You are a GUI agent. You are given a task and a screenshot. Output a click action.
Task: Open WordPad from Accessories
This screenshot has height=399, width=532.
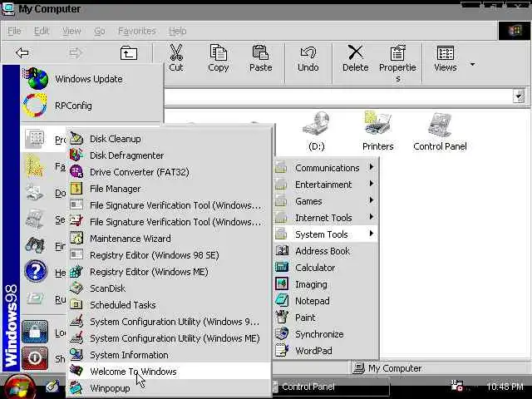coord(325,351)
